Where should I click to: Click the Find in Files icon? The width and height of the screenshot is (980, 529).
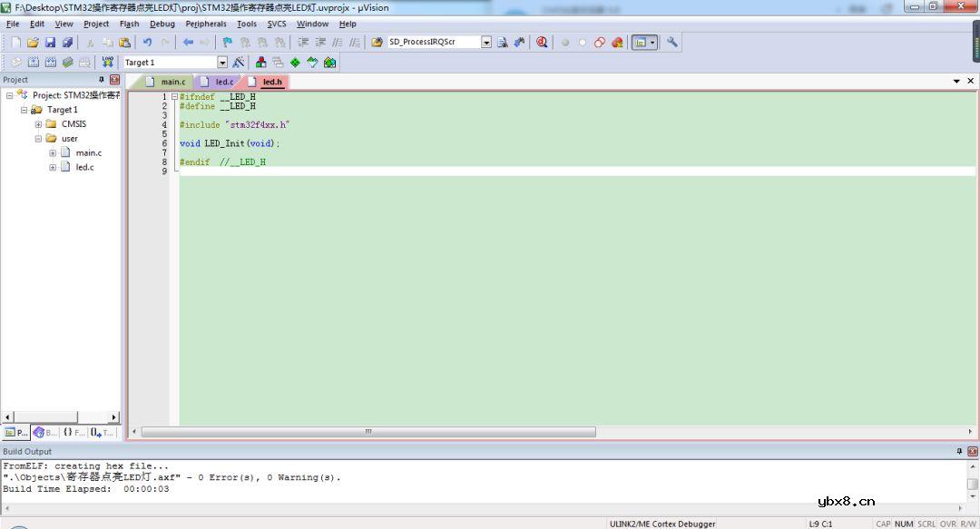[502, 43]
